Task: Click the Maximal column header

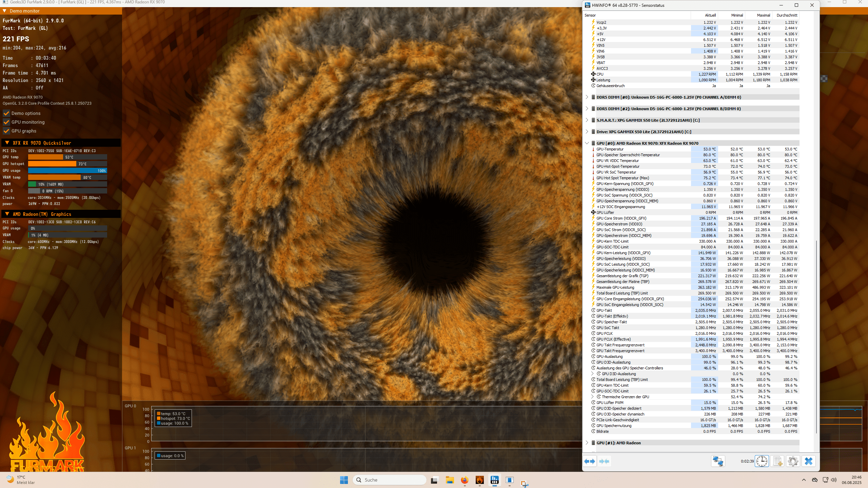Action: point(763,15)
